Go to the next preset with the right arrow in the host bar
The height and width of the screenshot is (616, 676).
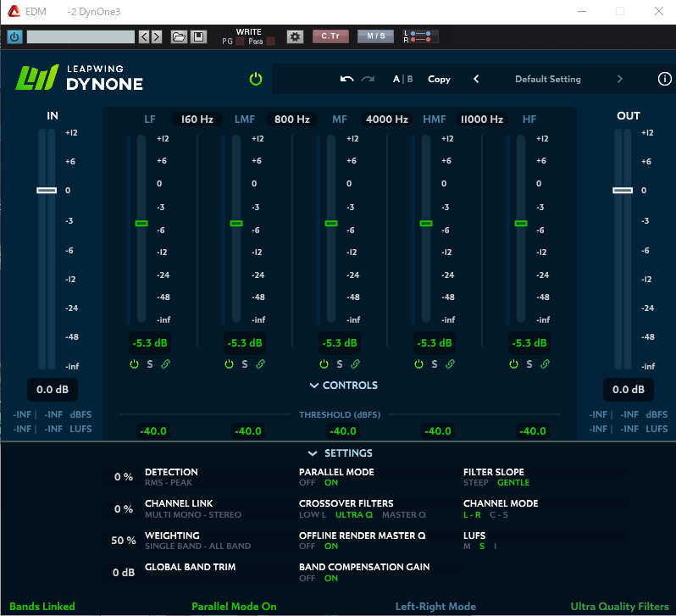pyautogui.click(x=157, y=36)
